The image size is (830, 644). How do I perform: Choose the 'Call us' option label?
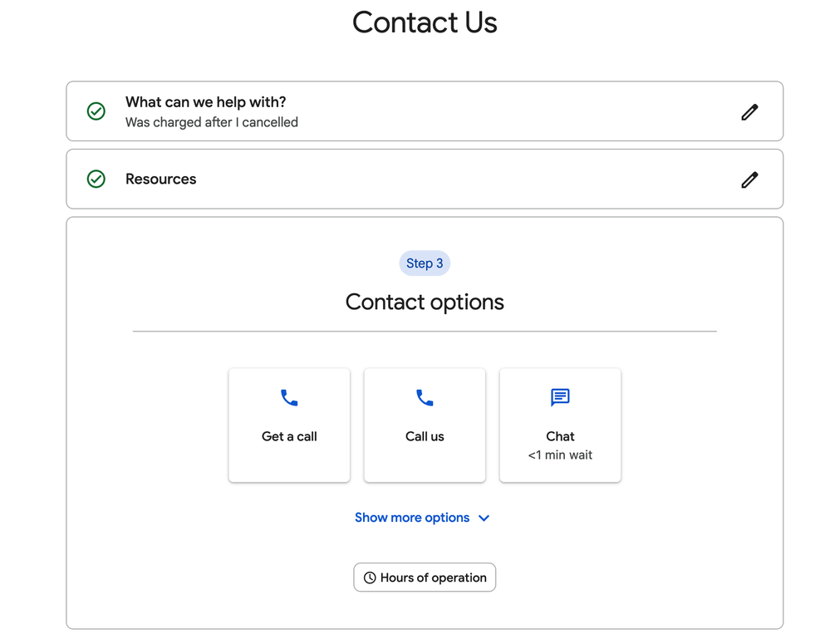[x=425, y=436]
